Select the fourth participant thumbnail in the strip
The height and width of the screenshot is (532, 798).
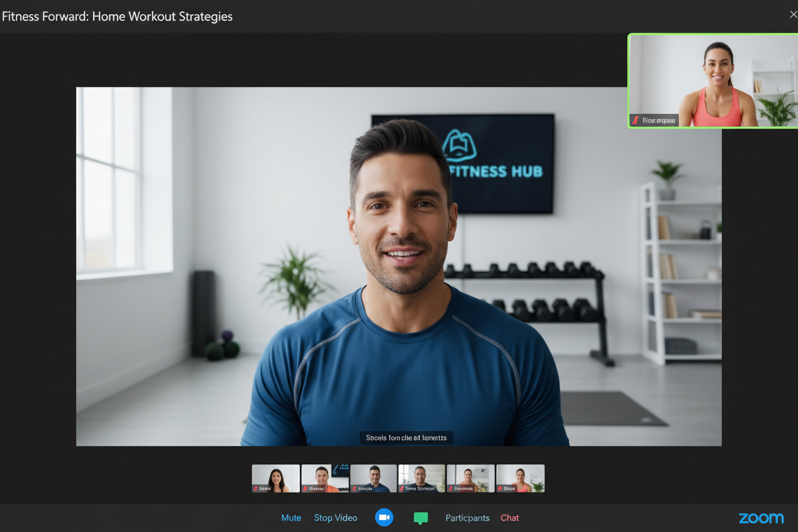pos(421,478)
